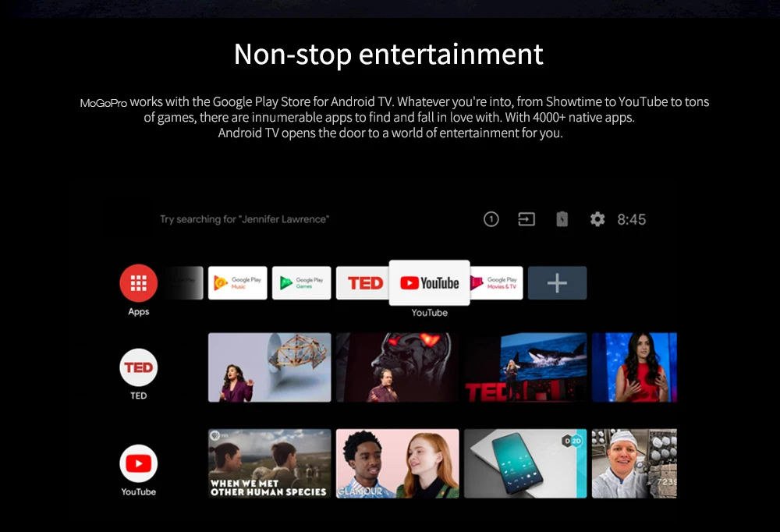Play the video with chef in white hat
Viewport: 780px width, 532px height.
point(634,463)
